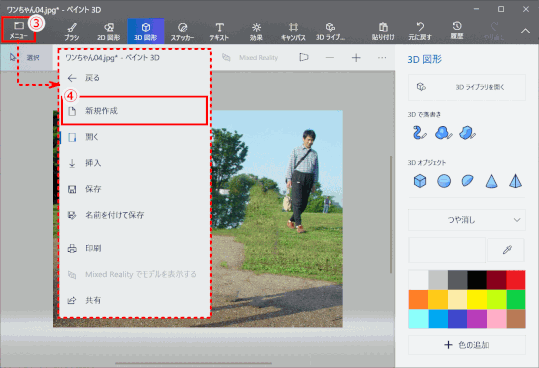Click the 貼り付け (Paste) icon

383,31
